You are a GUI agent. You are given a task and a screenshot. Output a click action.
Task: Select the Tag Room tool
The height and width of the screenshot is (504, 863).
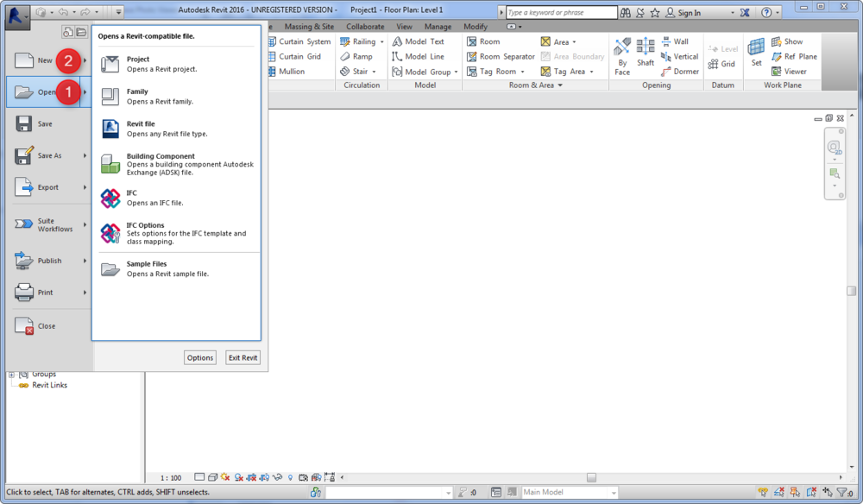(492, 71)
